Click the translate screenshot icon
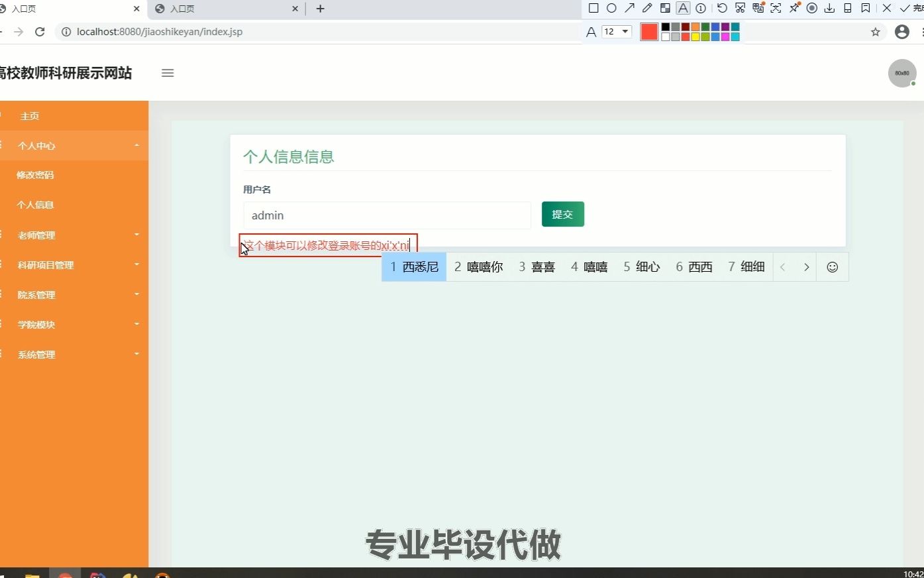This screenshot has height=578, width=924. point(758,9)
